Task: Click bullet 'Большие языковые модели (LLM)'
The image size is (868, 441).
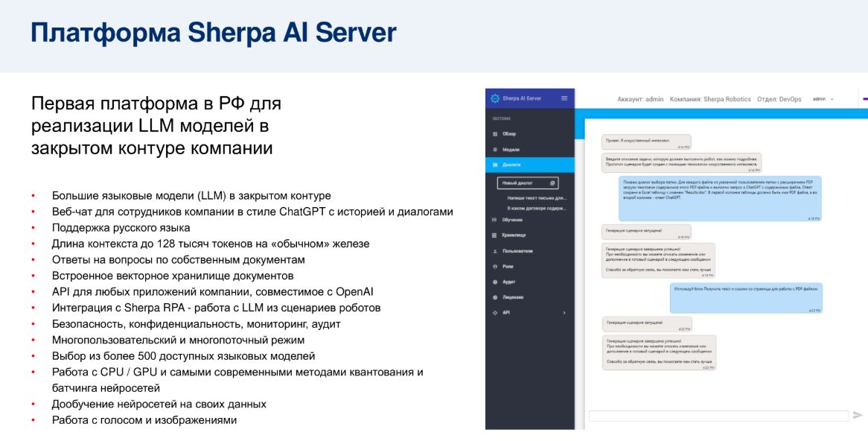Action: click(191, 196)
